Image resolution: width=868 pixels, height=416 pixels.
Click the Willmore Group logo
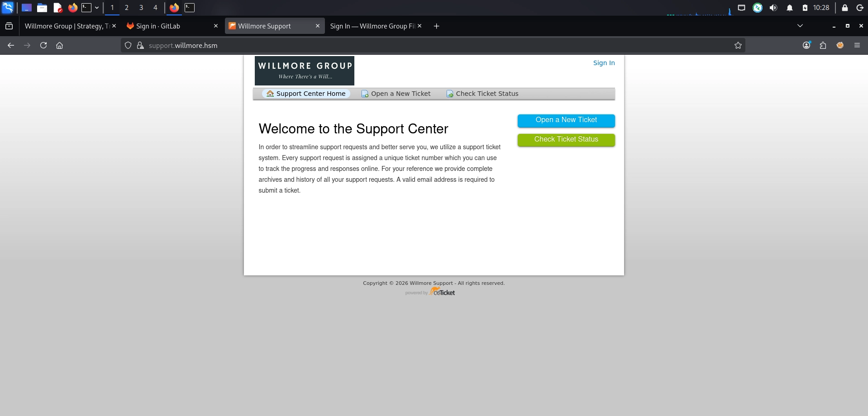tap(305, 71)
